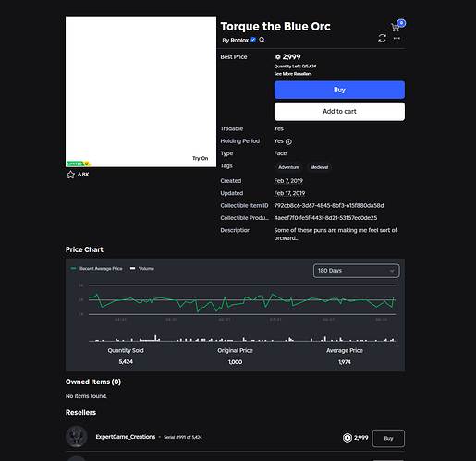Click the item preview thumbnail
476x461 pixels.
140,91
